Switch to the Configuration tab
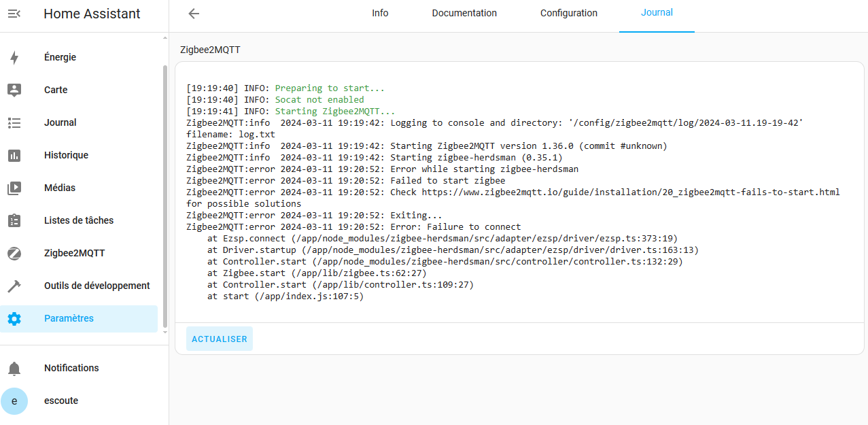Viewport: 868px width, 425px height. pos(569,14)
